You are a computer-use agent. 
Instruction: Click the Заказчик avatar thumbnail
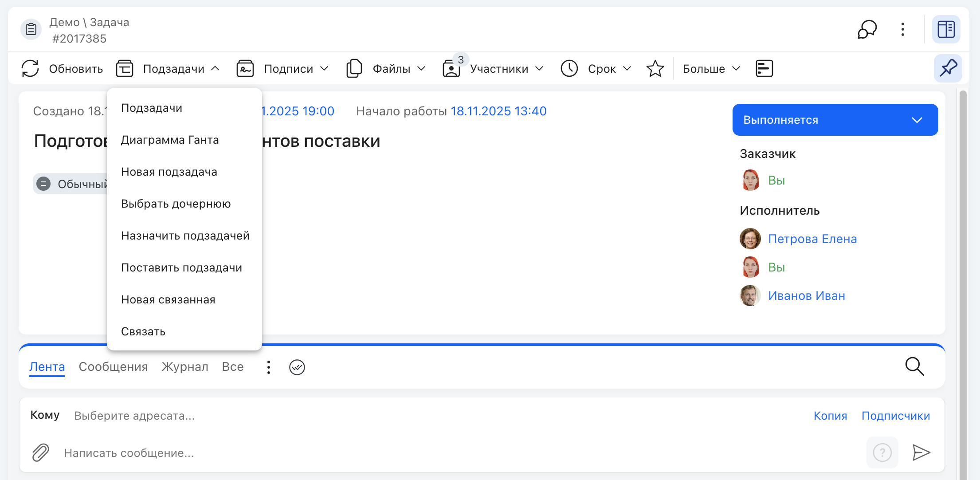(x=750, y=180)
